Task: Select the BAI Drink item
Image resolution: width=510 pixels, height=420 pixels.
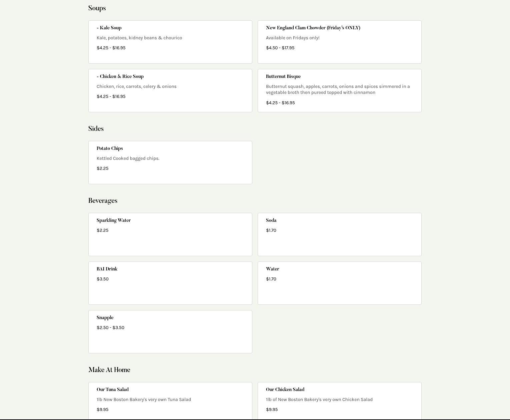Action: pyautogui.click(x=170, y=283)
